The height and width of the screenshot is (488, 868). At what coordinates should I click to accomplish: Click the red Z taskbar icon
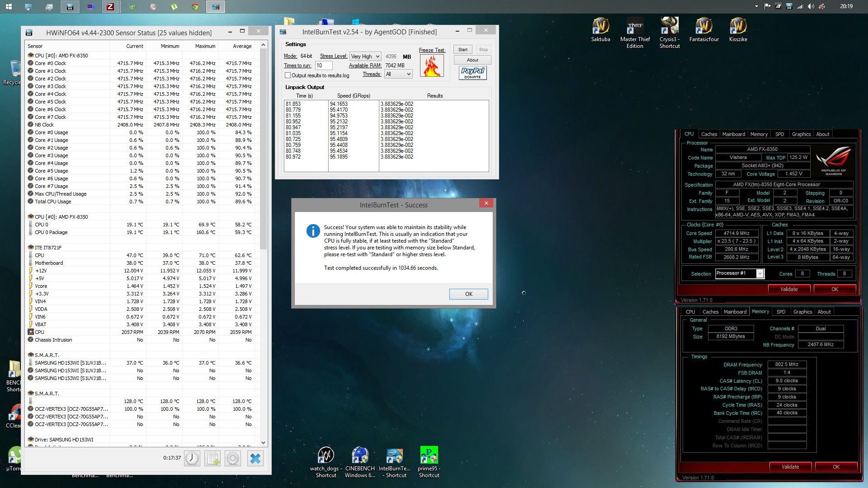tap(110, 6)
